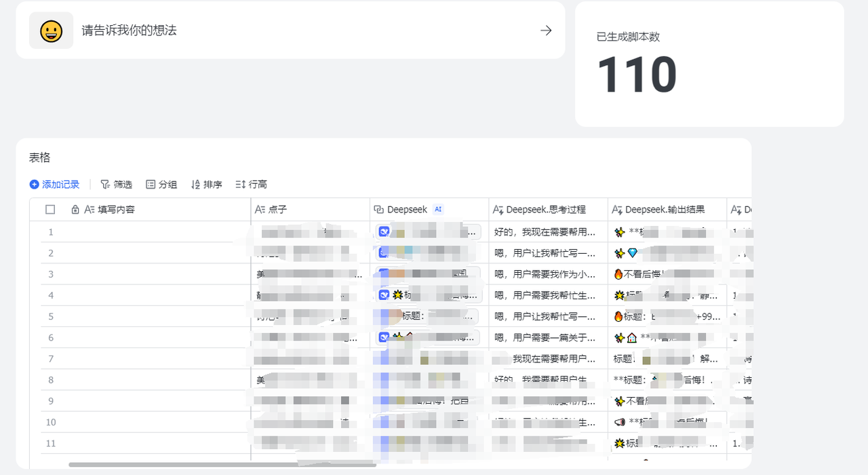Select row number 10

coord(51,422)
